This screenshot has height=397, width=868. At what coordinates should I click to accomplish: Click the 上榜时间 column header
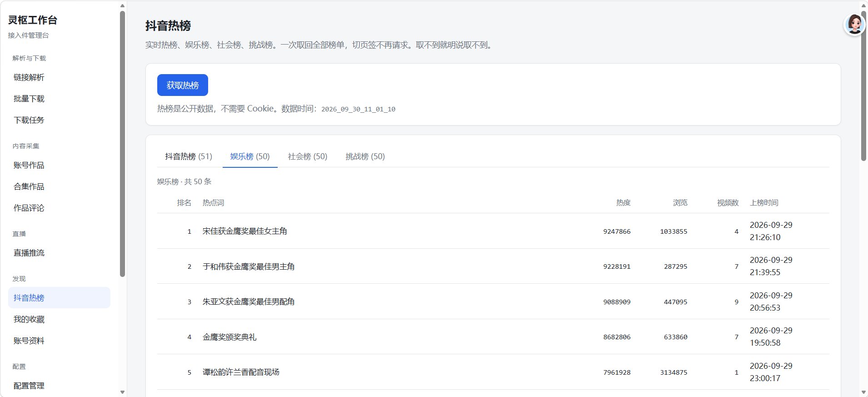764,203
